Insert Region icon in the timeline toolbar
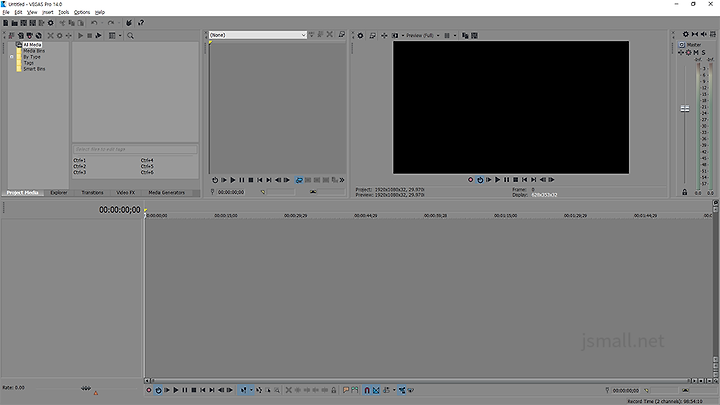The image size is (720, 405). pyautogui.click(x=354, y=390)
